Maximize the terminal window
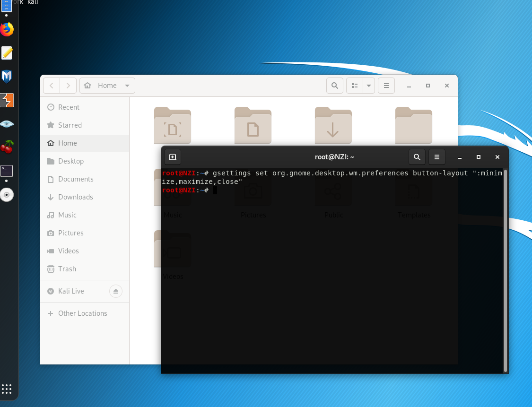This screenshot has width=532, height=407. click(479, 157)
